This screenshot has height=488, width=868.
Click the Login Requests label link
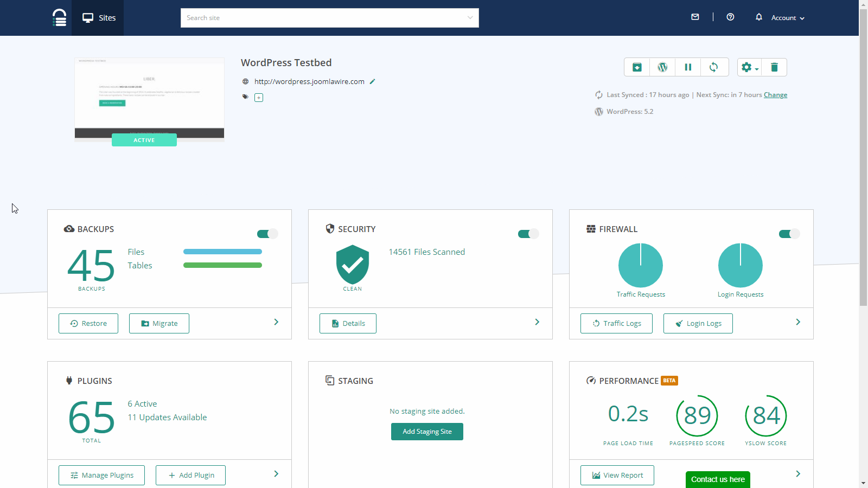[x=741, y=294]
